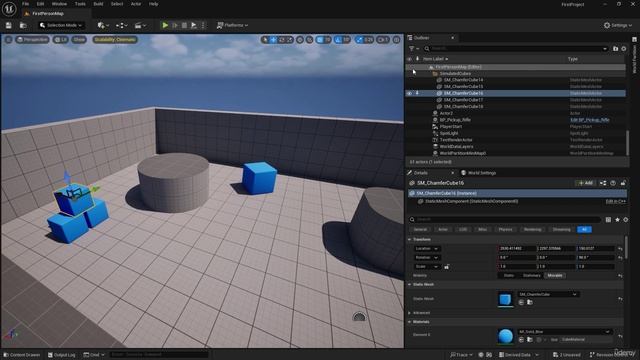Open the Content Browser toolbar icon
This screenshot has height=360, width=640.
[23, 25]
